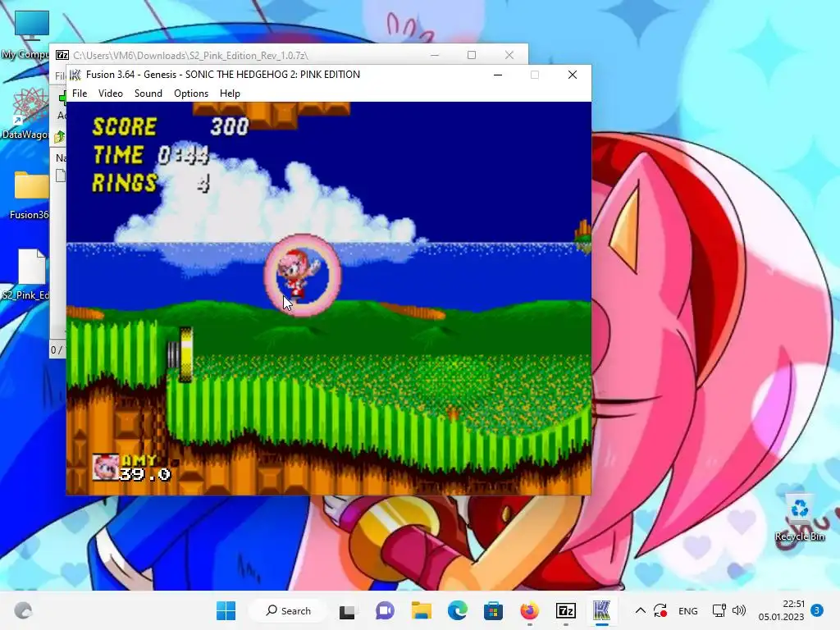Open the Options menu in Fusion
The width and height of the screenshot is (840, 630).
click(x=190, y=94)
